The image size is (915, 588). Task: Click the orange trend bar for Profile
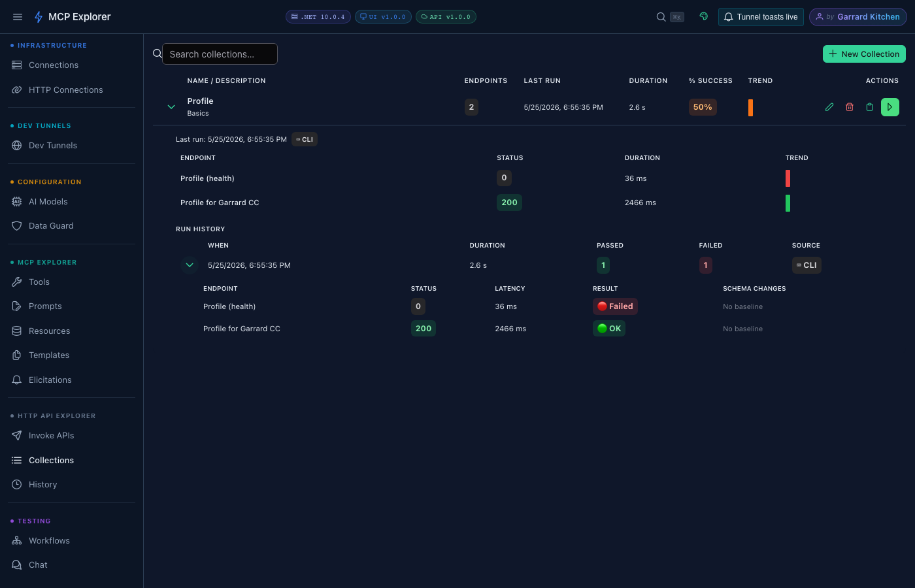tap(750, 108)
